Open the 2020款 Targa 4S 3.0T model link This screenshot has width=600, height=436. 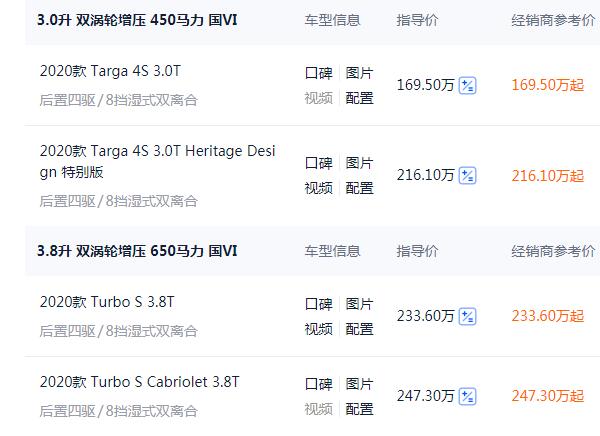pyautogui.click(x=111, y=71)
